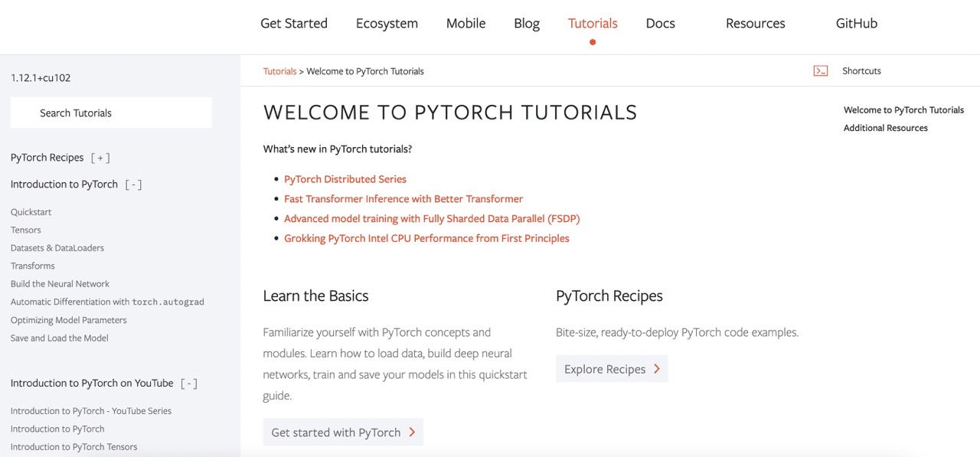Click Introduction to PyTorch on YouTube heading
The image size is (980, 457).
pyautogui.click(x=92, y=384)
